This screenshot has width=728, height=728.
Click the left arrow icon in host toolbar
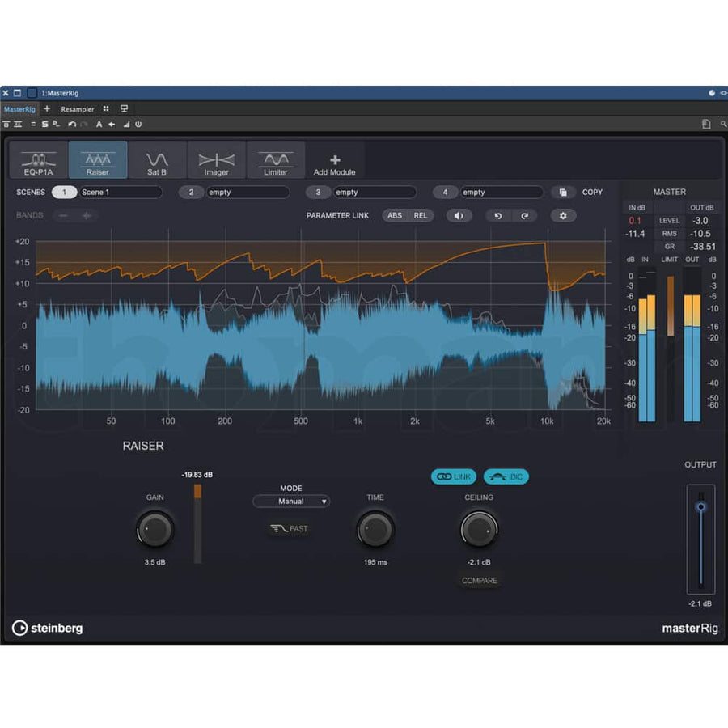coord(112,124)
